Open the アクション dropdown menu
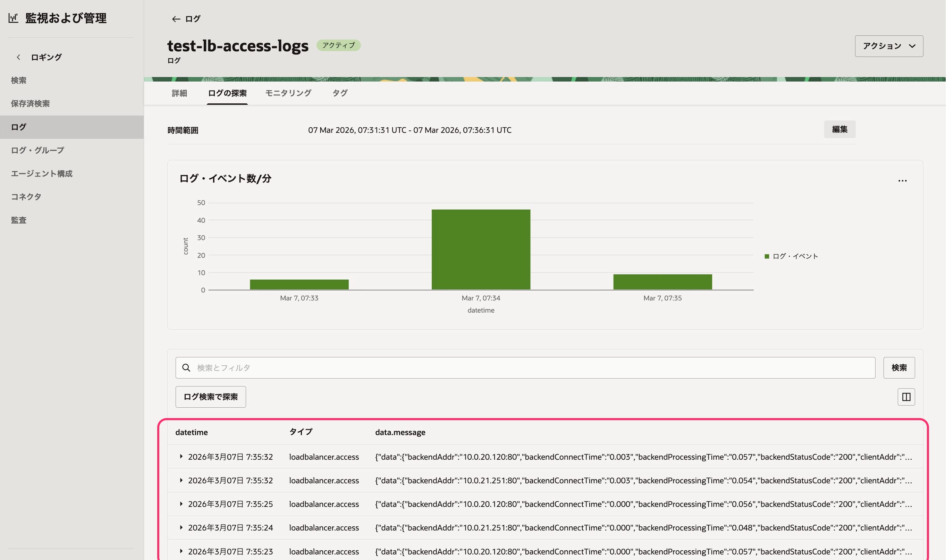 [889, 46]
